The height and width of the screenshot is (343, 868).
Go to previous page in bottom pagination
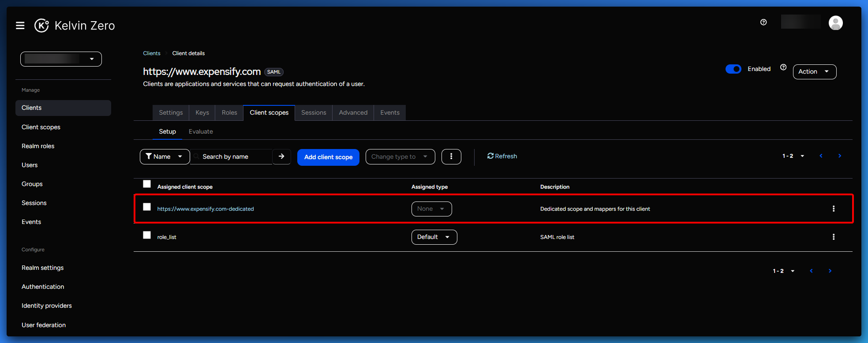(811, 271)
